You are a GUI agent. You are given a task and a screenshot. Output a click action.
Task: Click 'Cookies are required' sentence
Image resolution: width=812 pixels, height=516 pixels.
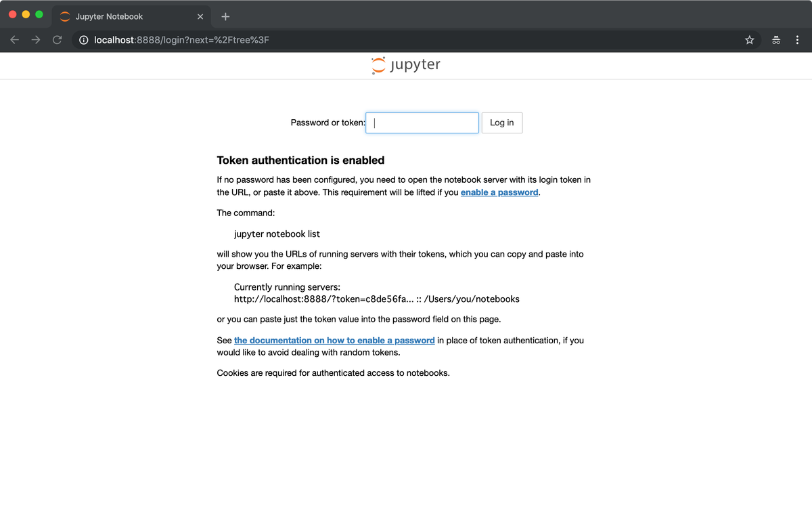point(333,372)
